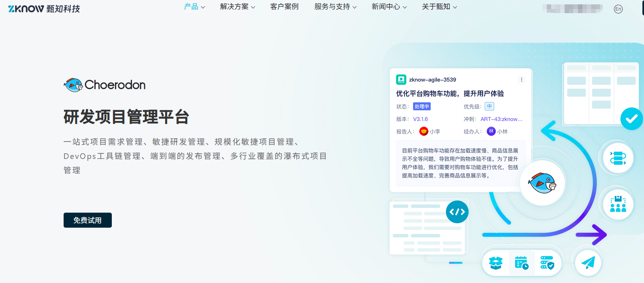Click the open box icon
644x283 pixels.
pyautogui.click(x=496, y=262)
